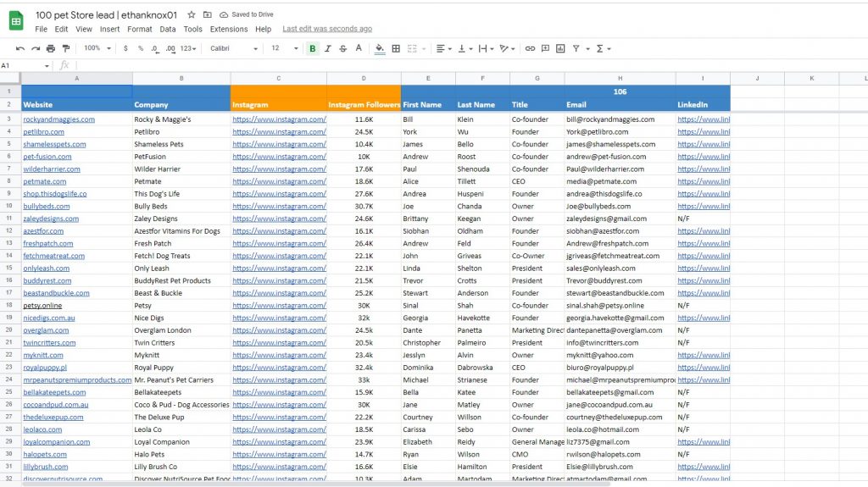Format as percent icon

click(x=141, y=49)
